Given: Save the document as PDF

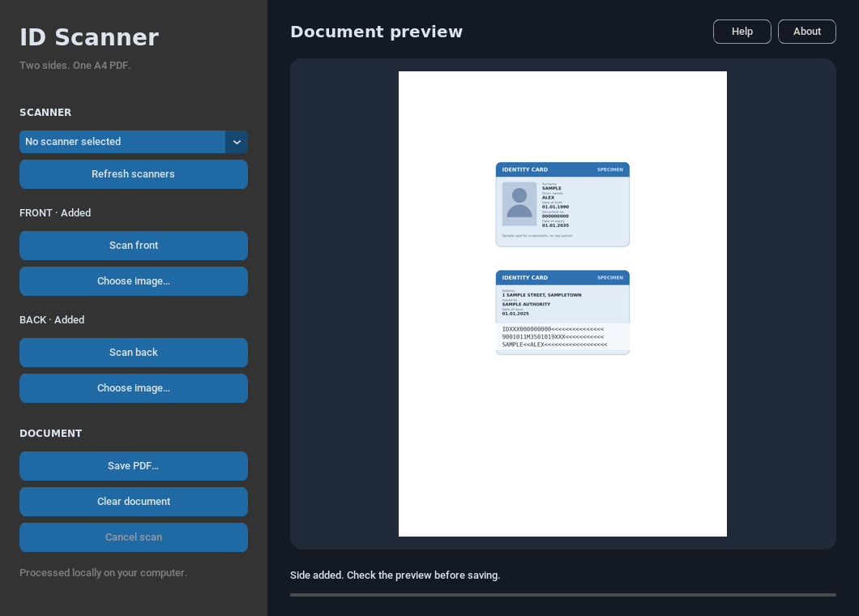Looking at the screenshot, I should point(134,466).
